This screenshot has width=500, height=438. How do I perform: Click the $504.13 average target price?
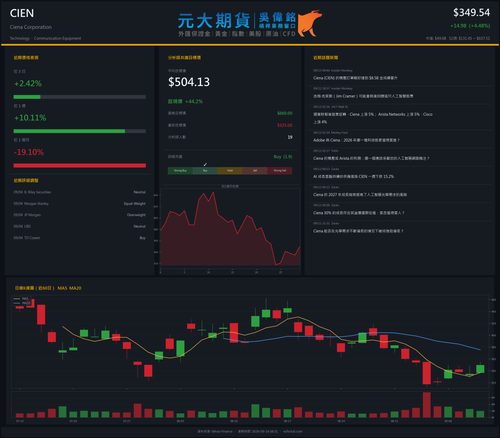pyautogui.click(x=189, y=82)
